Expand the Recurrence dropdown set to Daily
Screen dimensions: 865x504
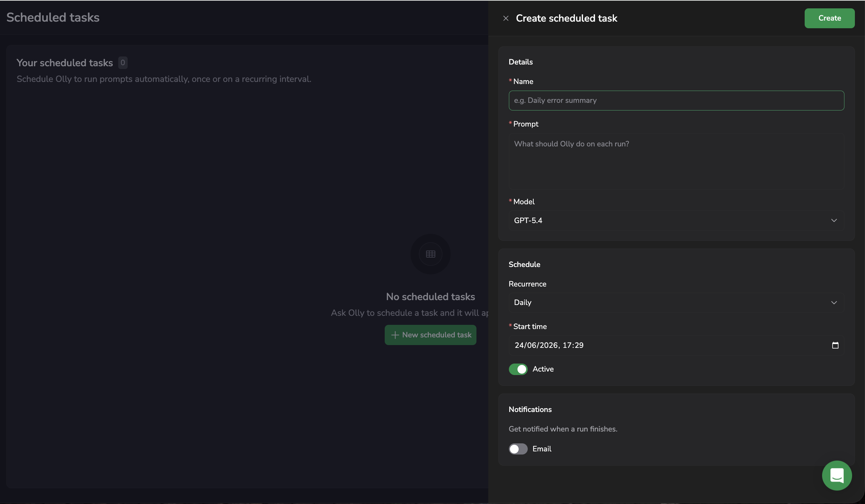(676, 303)
